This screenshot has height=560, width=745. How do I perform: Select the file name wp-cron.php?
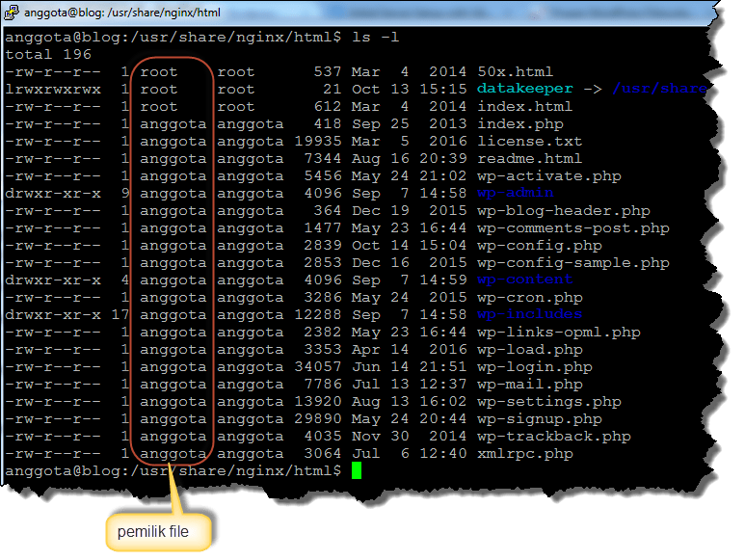tap(530, 298)
